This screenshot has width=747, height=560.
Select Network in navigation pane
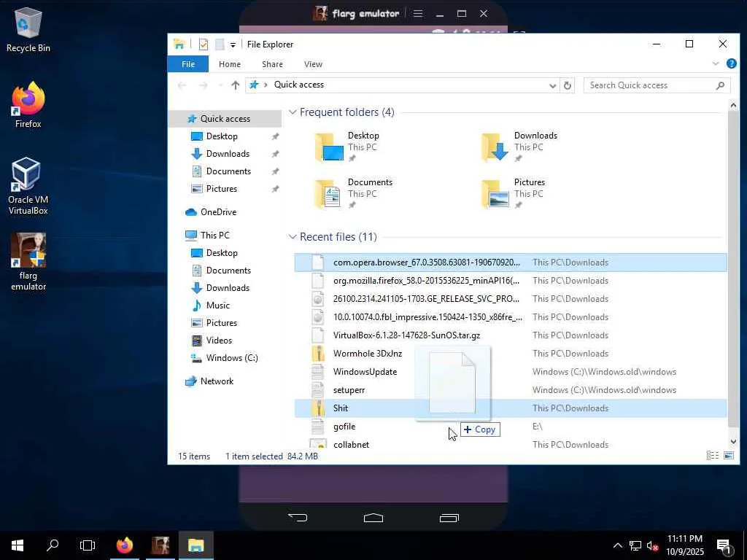[217, 381]
